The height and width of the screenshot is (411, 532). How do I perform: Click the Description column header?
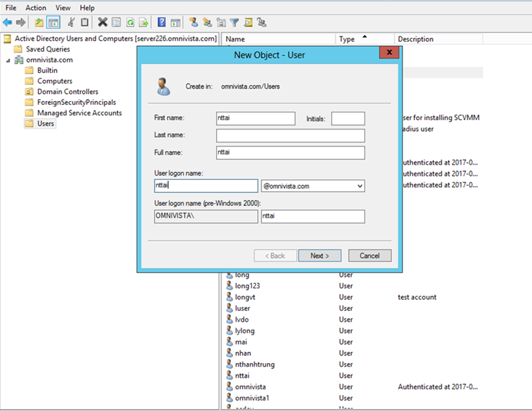click(x=438, y=39)
